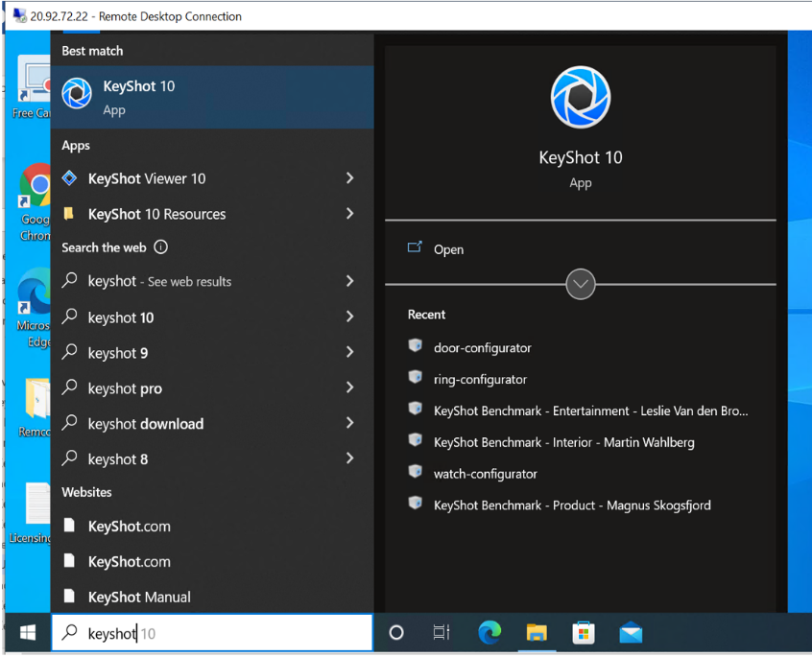
Task: Select the 'keyshot 9' web search suggestion
Action: (118, 353)
